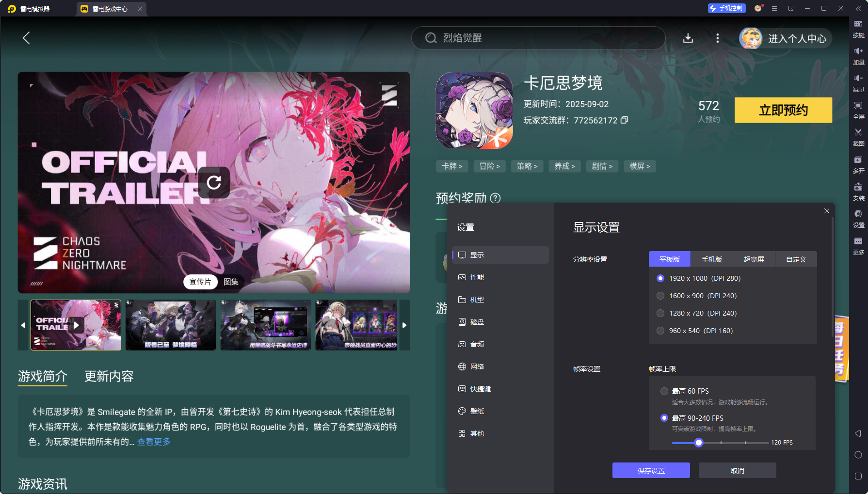Toggle 全屏 fullscreen mode from sidebar
This screenshot has width=868, height=494.
858,110
